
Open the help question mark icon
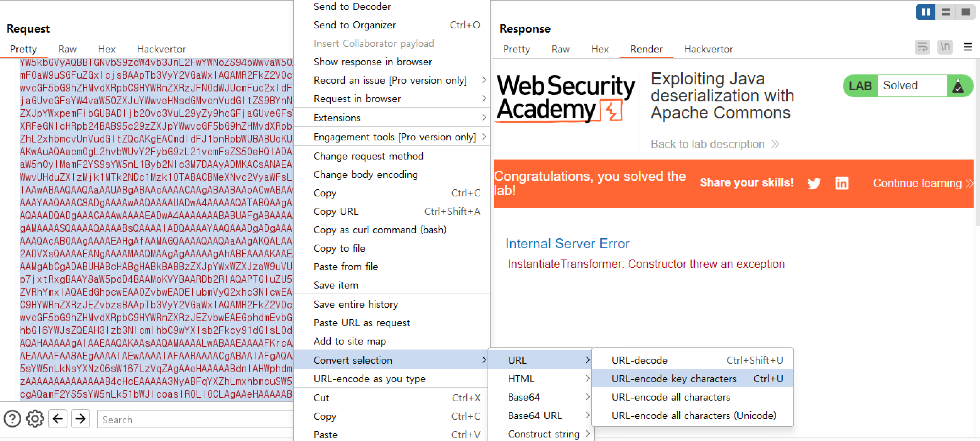point(12,419)
